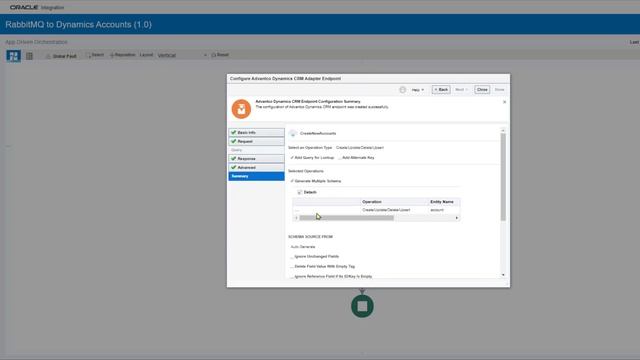The width and height of the screenshot is (640, 360).
Task: Click the Select tool in the toolbar
Action: click(95, 55)
